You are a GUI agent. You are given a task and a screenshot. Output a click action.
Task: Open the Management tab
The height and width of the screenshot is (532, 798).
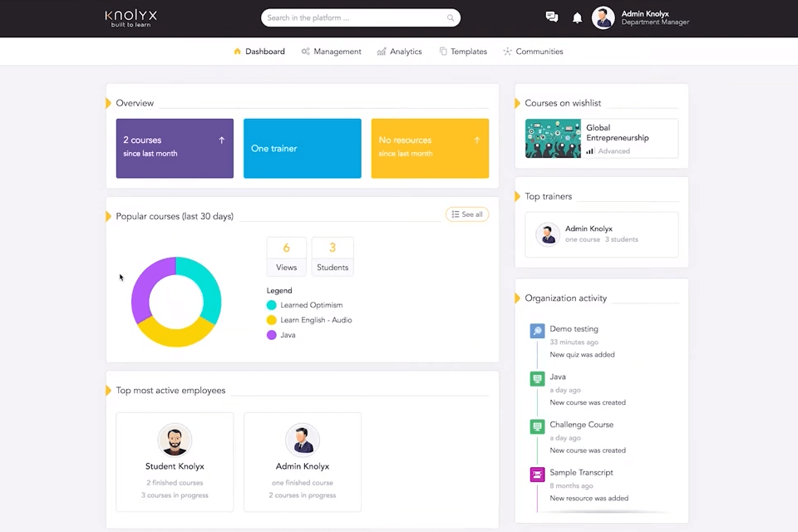point(332,52)
